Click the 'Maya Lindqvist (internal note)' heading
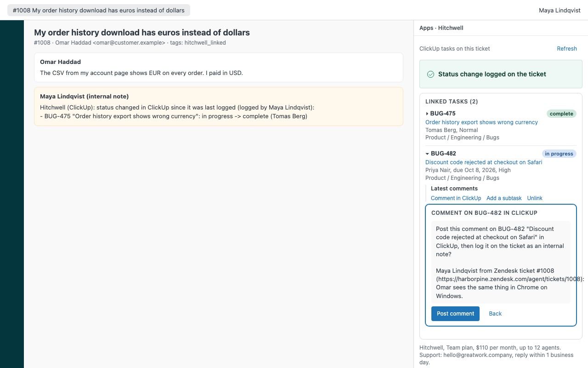This screenshot has height=368, width=588. (x=85, y=97)
